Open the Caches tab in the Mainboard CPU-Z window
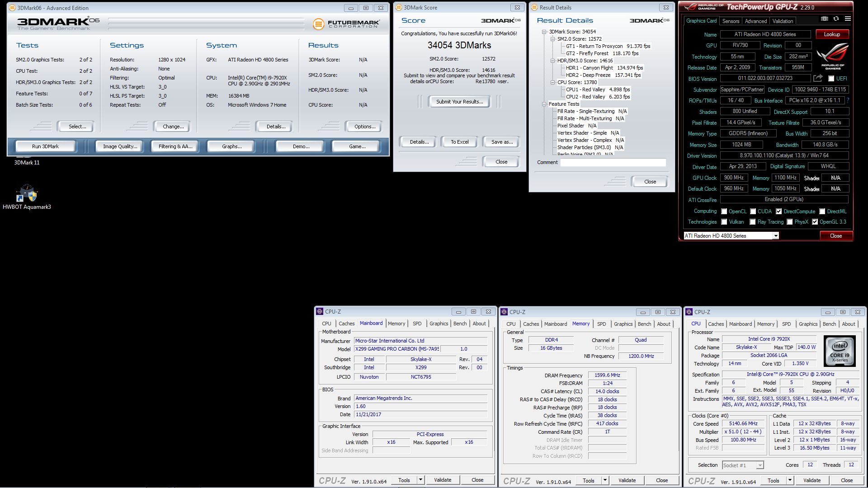This screenshot has width=868, height=488. tap(347, 324)
